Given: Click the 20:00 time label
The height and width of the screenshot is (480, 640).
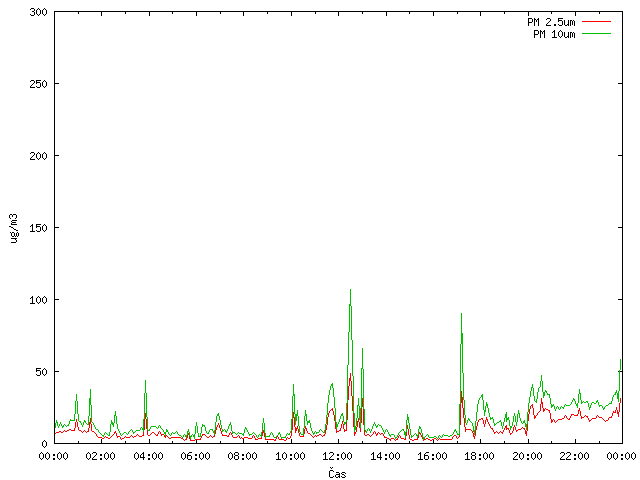Looking at the screenshot, I should pyautogui.click(x=527, y=456).
